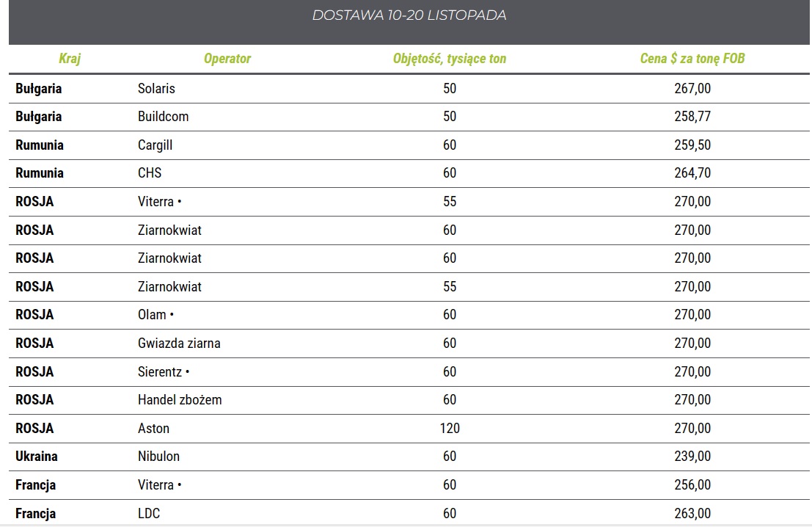Click the volume '60' in the Sierentz row
This screenshot has width=812, height=527.
(x=450, y=371)
